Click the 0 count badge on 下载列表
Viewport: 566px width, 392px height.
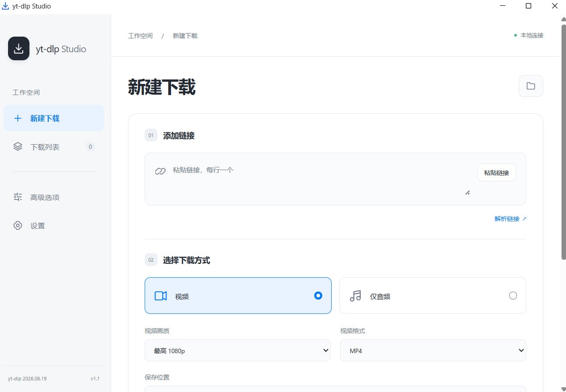[x=90, y=147]
